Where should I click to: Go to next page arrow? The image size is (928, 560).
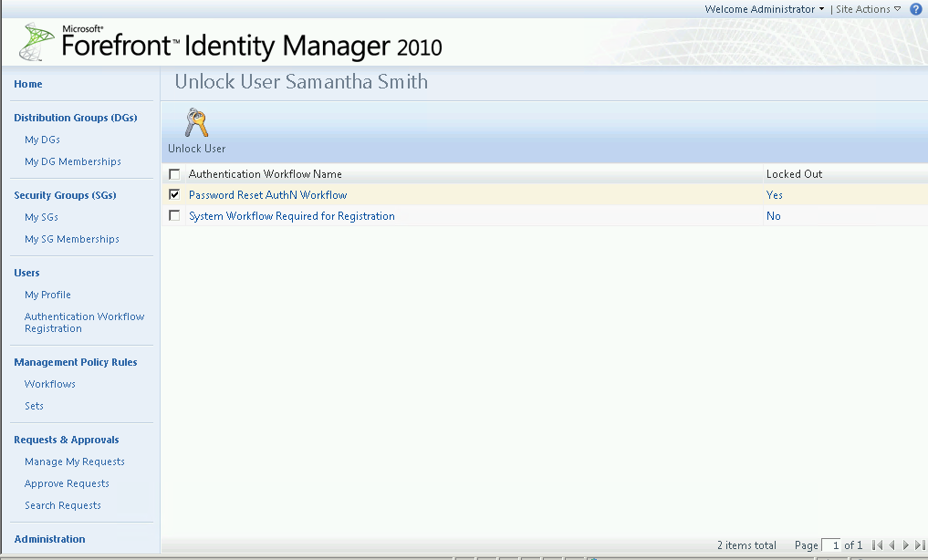905,545
